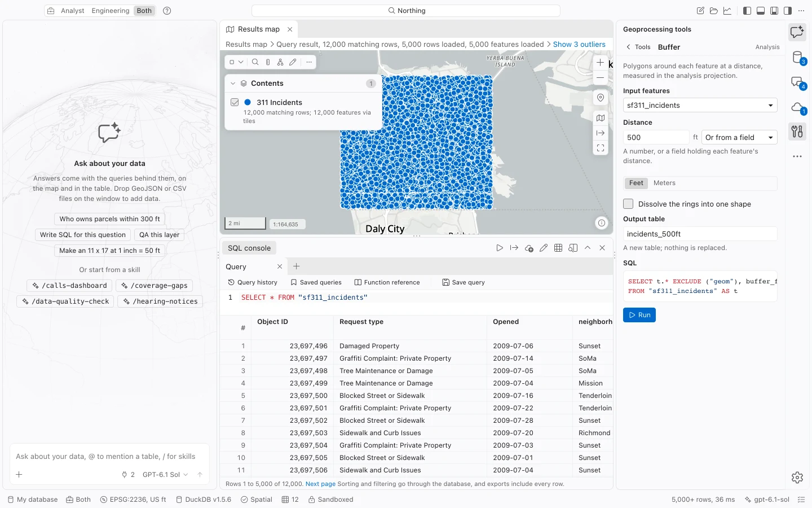The width and height of the screenshot is (812, 508).
Task: Click the blue Run button
Action: pos(639,315)
